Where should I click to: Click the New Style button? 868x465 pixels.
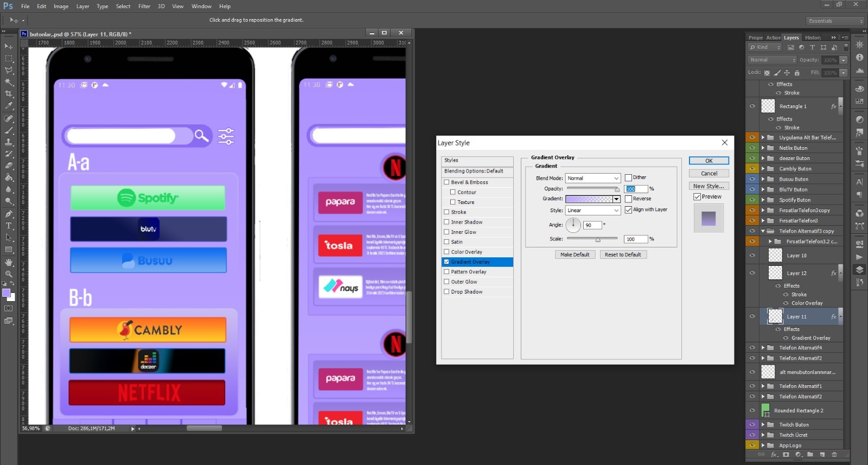pos(709,186)
